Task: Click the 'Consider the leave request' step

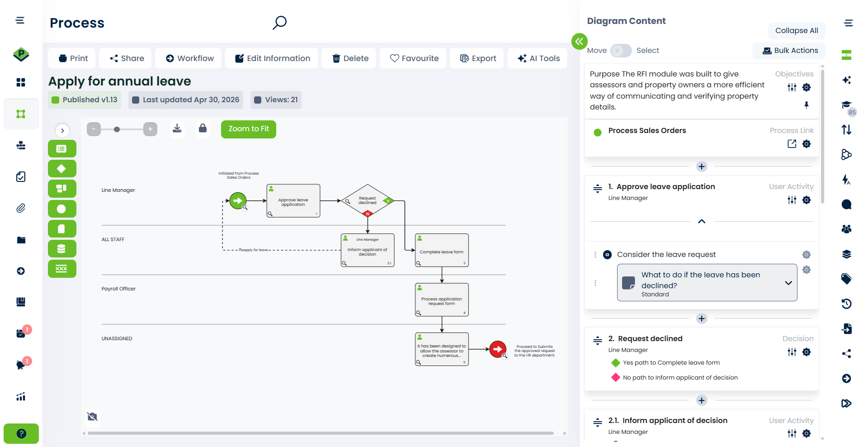Action: pos(666,255)
